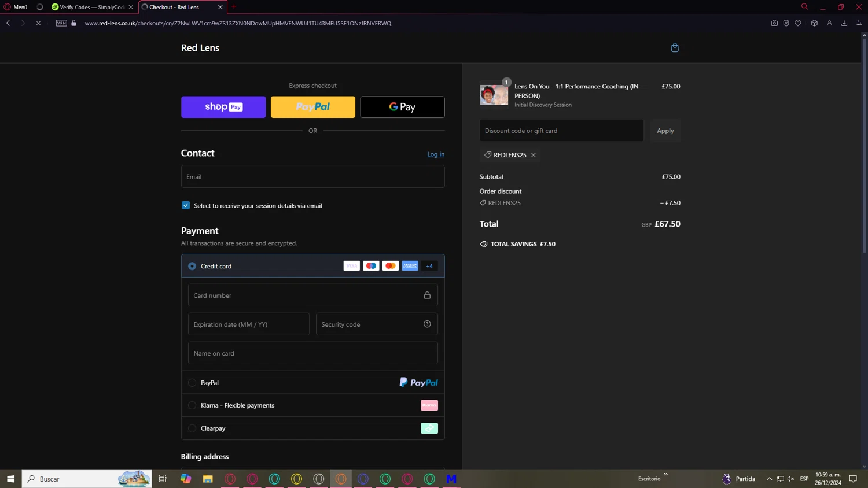This screenshot has width=868, height=488.
Task: Open the browser extensions cube icon
Action: (x=814, y=23)
